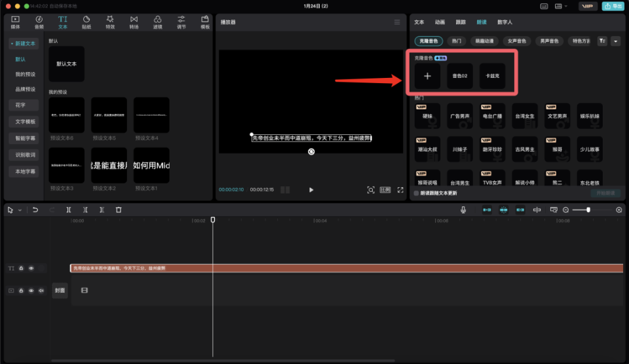The width and height of the screenshot is (629, 364).
Task: Click the trash delete icon in timeline toolbar
Action: pyautogui.click(x=119, y=209)
